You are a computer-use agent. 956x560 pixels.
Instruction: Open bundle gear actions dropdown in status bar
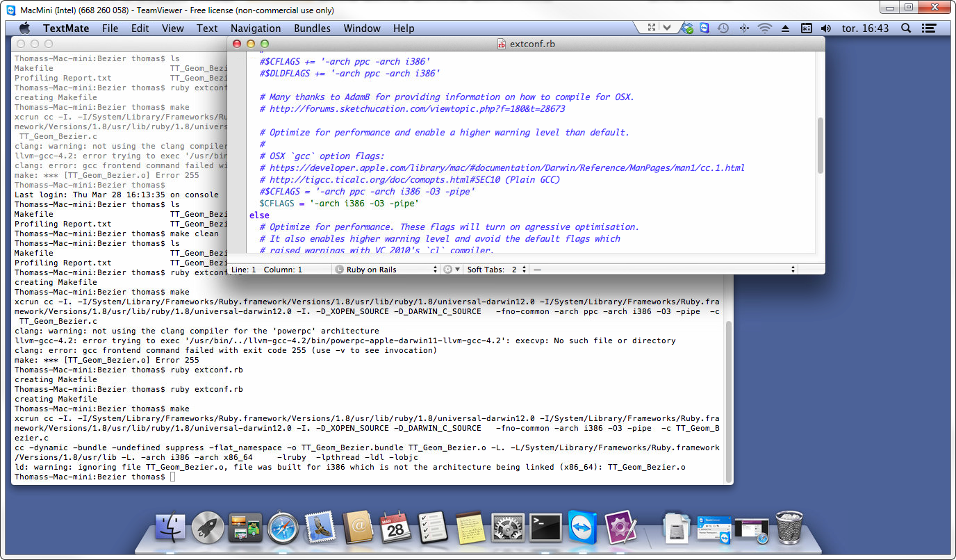coord(452,269)
